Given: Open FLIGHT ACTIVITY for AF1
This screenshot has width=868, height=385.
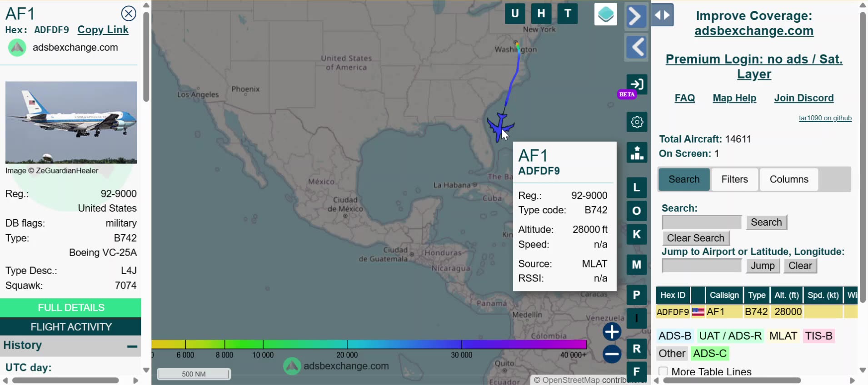Looking at the screenshot, I should (71, 327).
